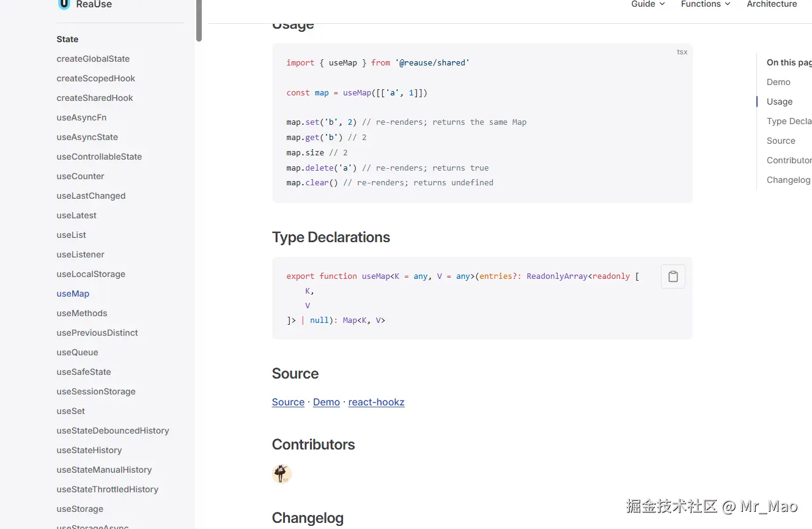Open useAsyncFn in sidebar
Screen dimensions: 812x529
[x=81, y=117]
